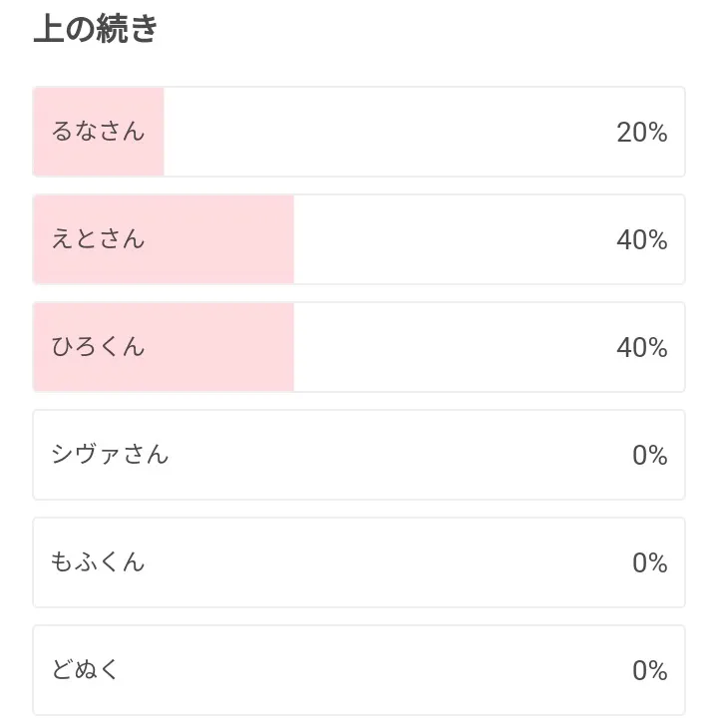Select the えとさん poll option
This screenshot has width=718, height=728.
[98, 239]
